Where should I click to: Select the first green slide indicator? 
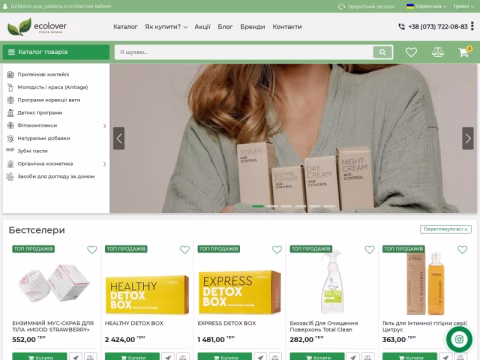click(258, 206)
